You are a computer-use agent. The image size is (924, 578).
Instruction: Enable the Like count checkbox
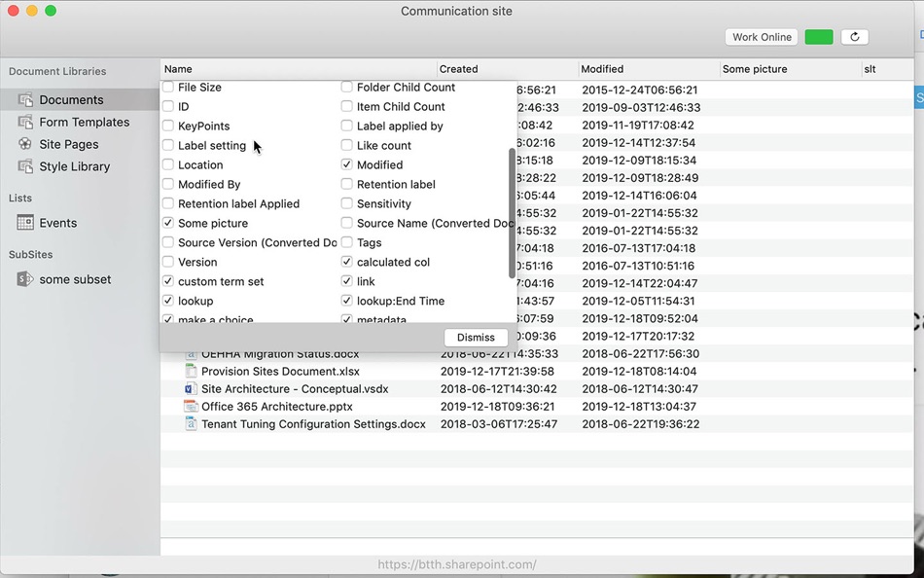tap(346, 145)
